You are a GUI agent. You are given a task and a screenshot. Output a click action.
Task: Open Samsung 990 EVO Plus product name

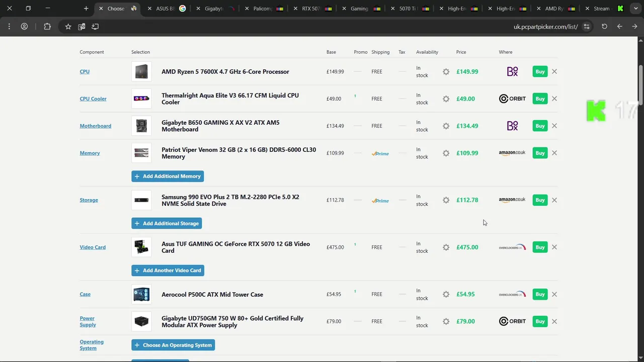point(230,200)
